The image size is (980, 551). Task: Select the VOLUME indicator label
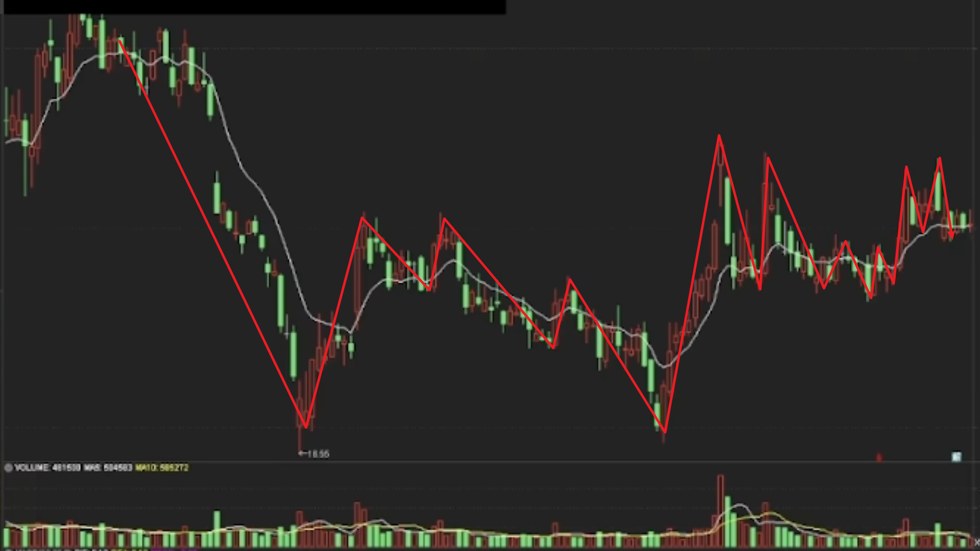click(x=47, y=468)
